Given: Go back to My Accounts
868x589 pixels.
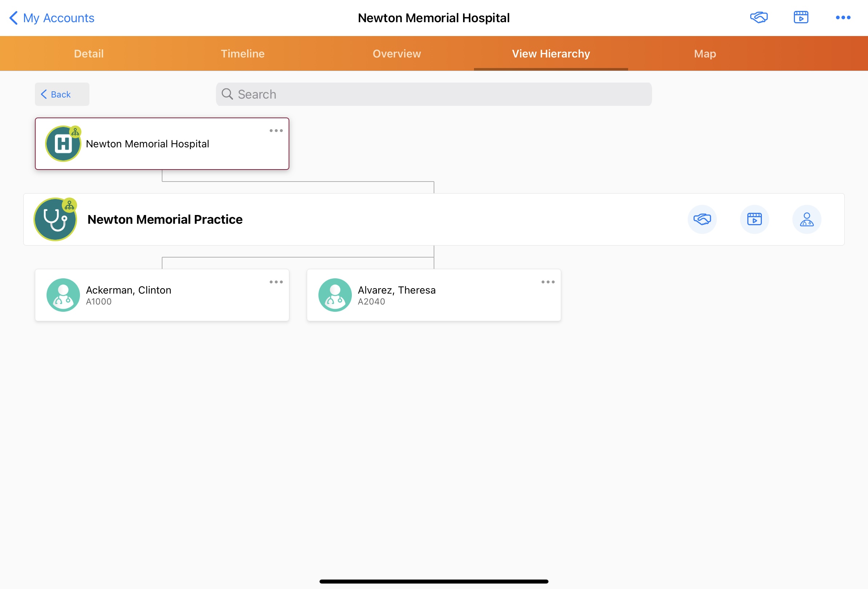Looking at the screenshot, I should pos(52,18).
